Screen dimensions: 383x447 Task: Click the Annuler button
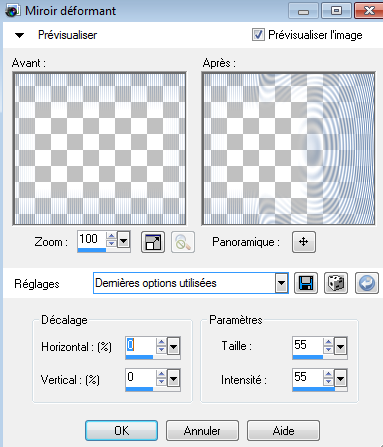point(202,431)
